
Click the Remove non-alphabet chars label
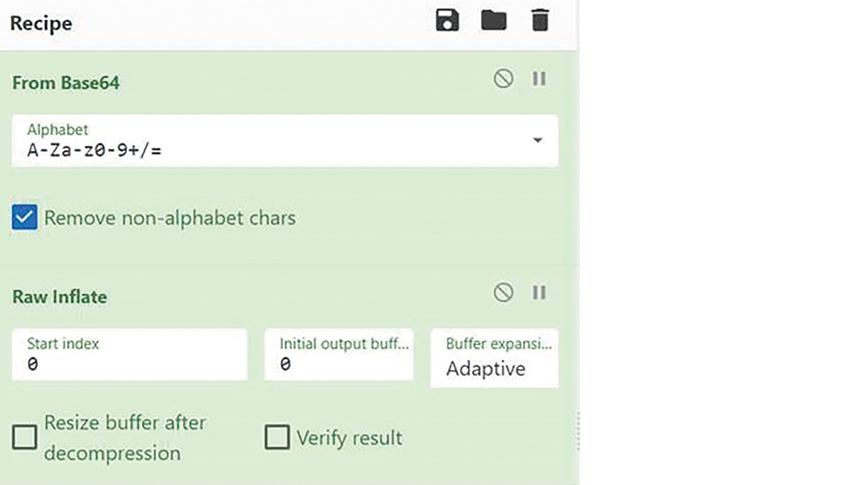pos(170,218)
